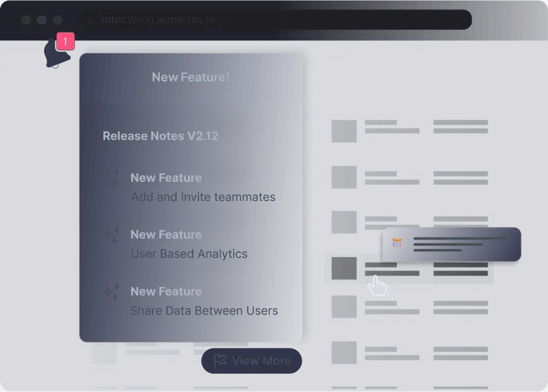Viewport: 548px width, 392px height.
Task: Click the site icon left of the URL
Action: (x=91, y=20)
